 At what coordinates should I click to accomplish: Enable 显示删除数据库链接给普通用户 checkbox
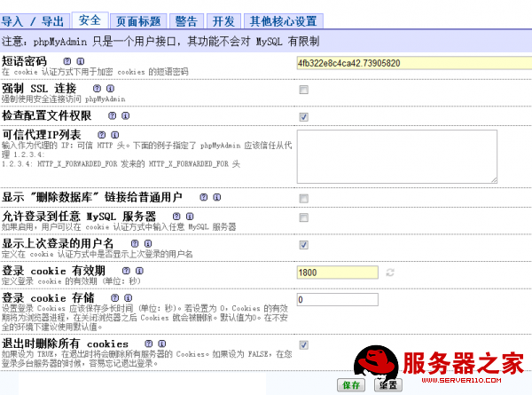pos(303,198)
